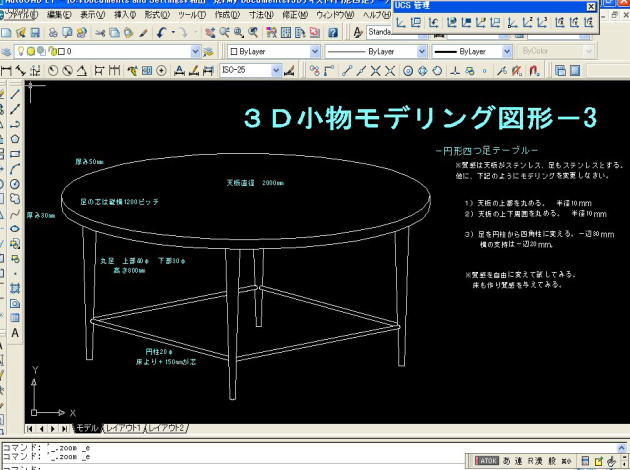Click the Snap to Intersection icon
Image resolution: width=630 pixels, height=470 pixels.
375,71
